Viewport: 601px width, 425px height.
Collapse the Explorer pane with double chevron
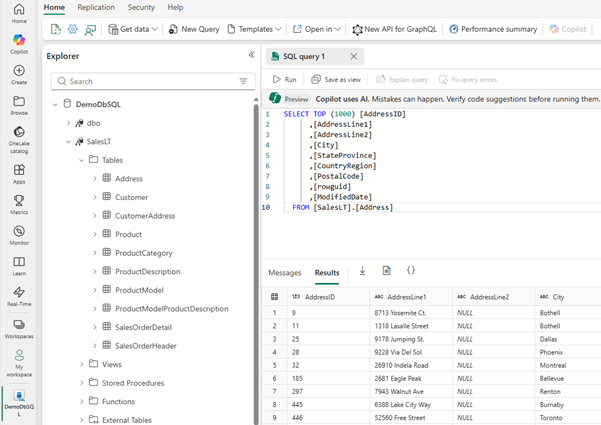point(251,55)
